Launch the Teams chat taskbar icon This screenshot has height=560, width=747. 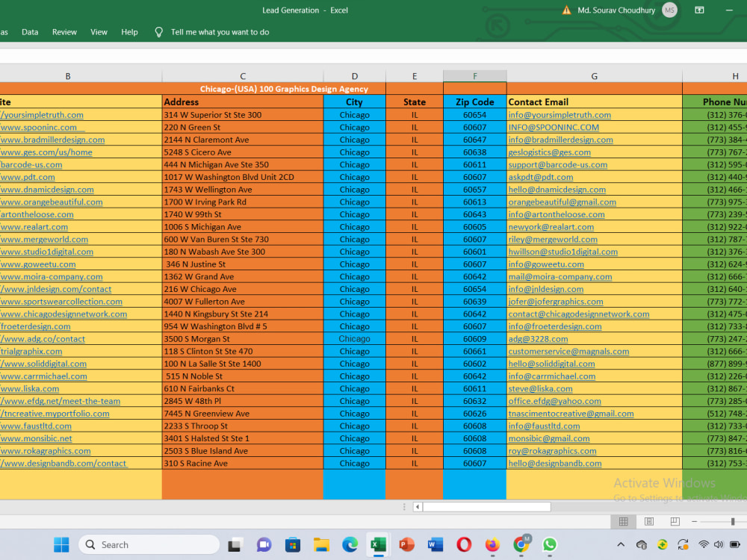click(x=264, y=544)
